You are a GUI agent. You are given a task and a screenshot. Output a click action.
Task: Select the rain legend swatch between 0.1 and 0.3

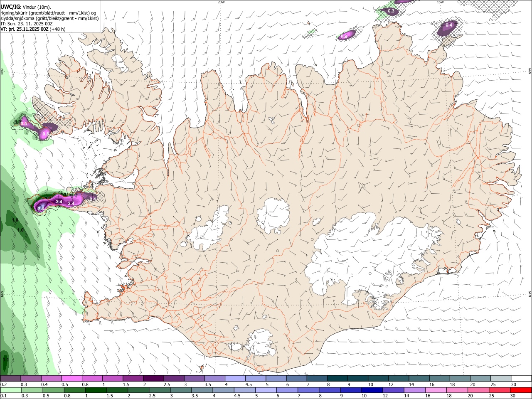(x=10, y=390)
